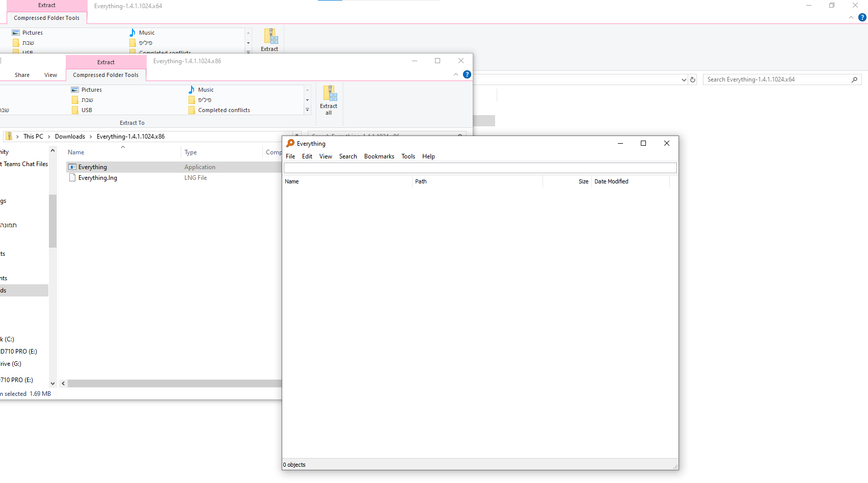Sort Everything results by Date Modified
The width and height of the screenshot is (868, 483).
point(630,181)
